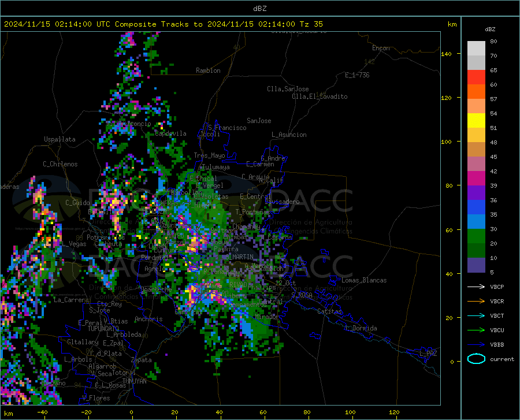Image resolution: width=520 pixels, height=420 pixels.
Task: Click the L_Dormida map label
Action: pyautogui.click(x=361, y=328)
